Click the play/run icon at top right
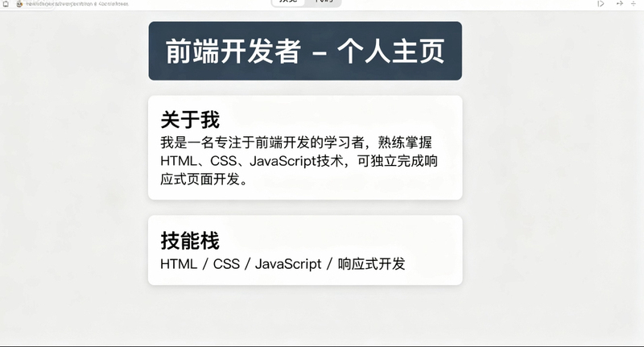The height and width of the screenshot is (347, 644). (601, 4)
